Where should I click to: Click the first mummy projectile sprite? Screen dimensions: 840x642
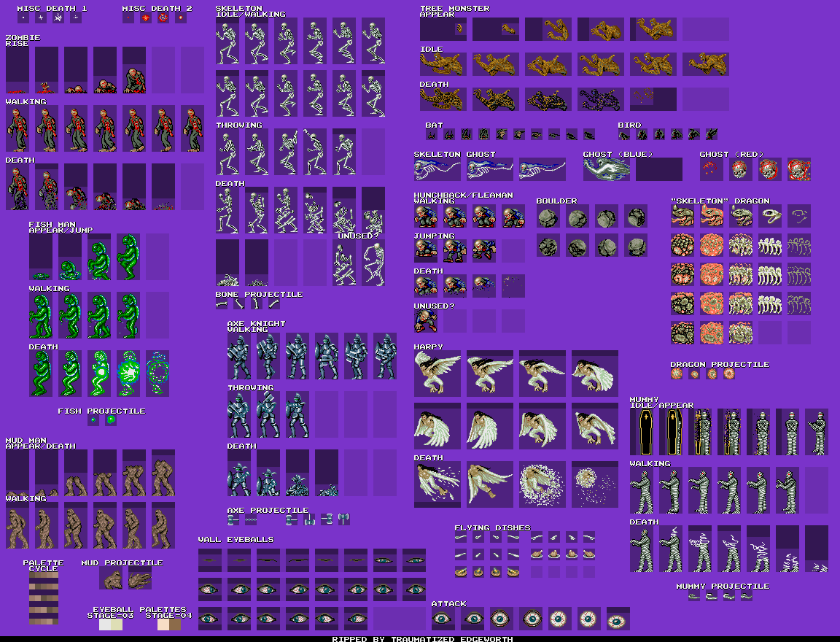(694, 596)
